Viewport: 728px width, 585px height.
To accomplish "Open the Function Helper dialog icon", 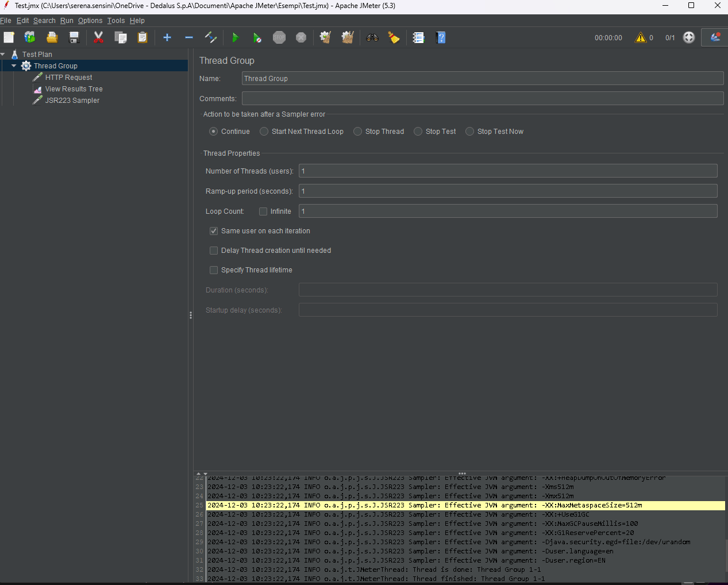I will coord(418,38).
